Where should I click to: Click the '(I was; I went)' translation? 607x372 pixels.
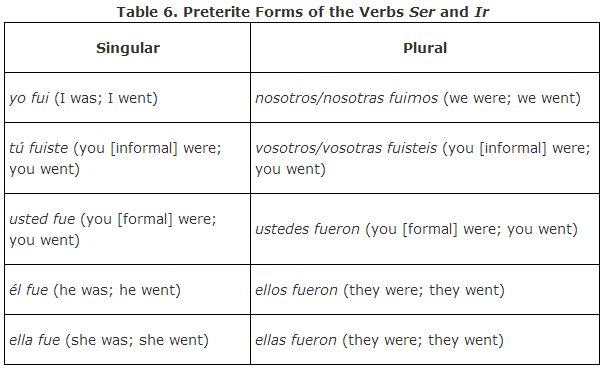pyautogui.click(x=106, y=98)
